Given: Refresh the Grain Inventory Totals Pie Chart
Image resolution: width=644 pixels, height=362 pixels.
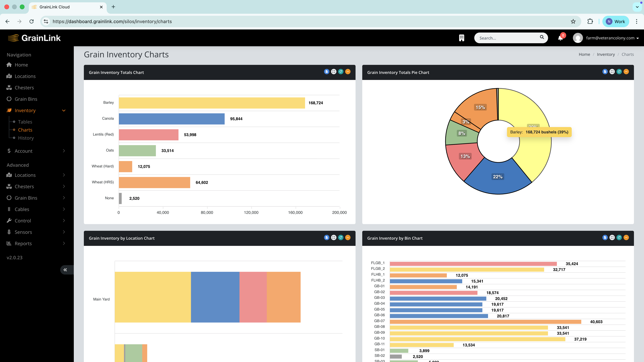Looking at the screenshot, I should click(619, 71).
